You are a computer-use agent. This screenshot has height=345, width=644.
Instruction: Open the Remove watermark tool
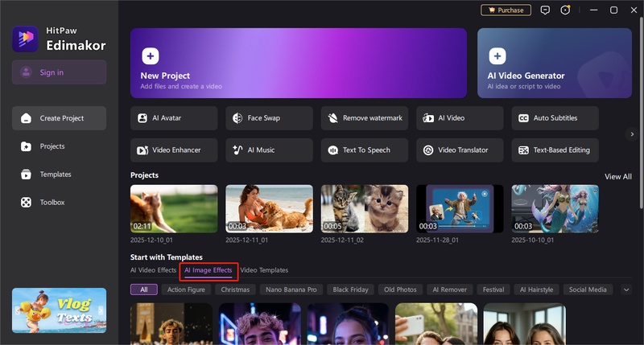364,118
